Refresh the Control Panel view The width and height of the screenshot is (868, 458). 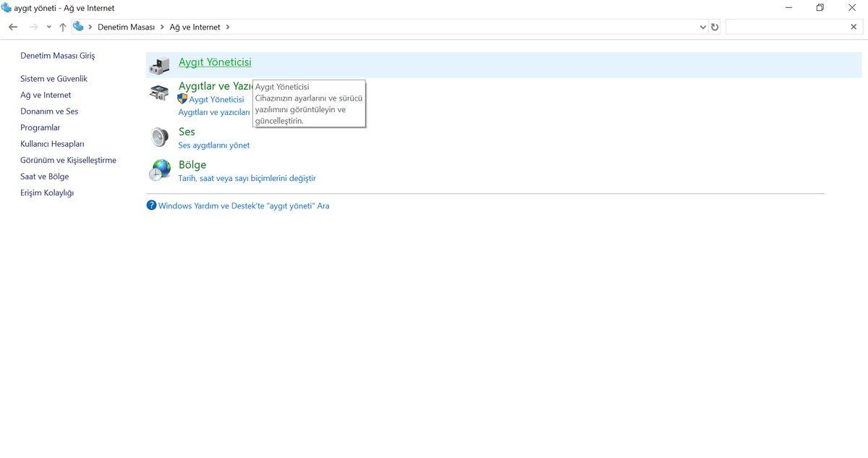pos(715,27)
